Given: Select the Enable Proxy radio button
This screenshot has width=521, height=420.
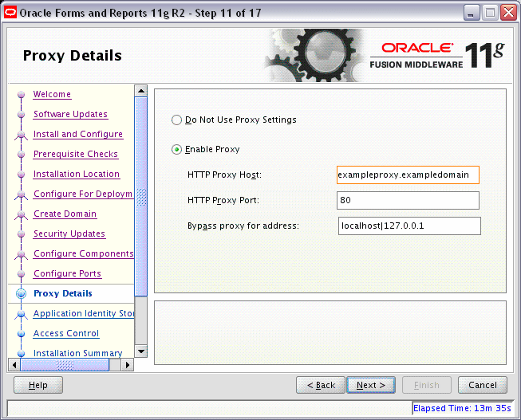Looking at the screenshot, I should (x=176, y=149).
